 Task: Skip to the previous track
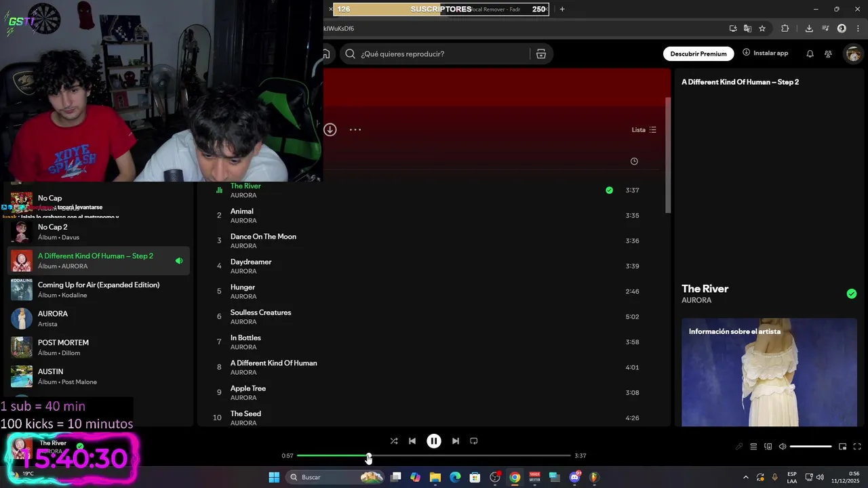tap(412, 441)
